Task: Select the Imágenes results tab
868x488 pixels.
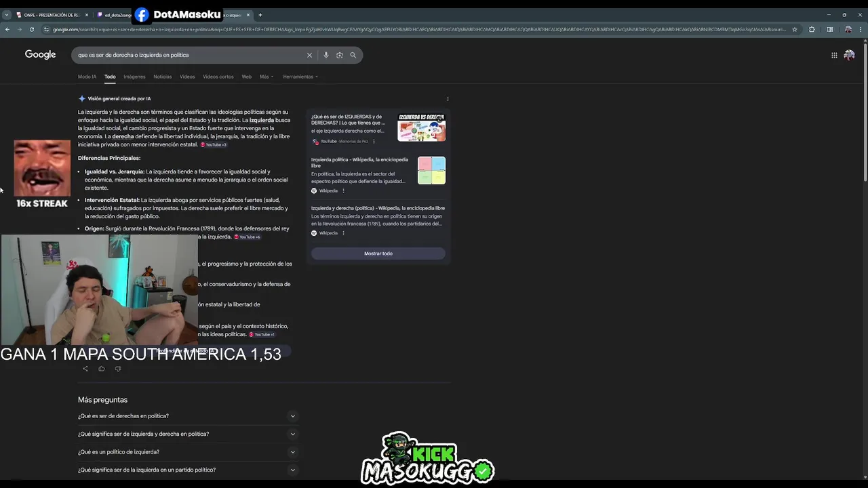Action: 134,77
